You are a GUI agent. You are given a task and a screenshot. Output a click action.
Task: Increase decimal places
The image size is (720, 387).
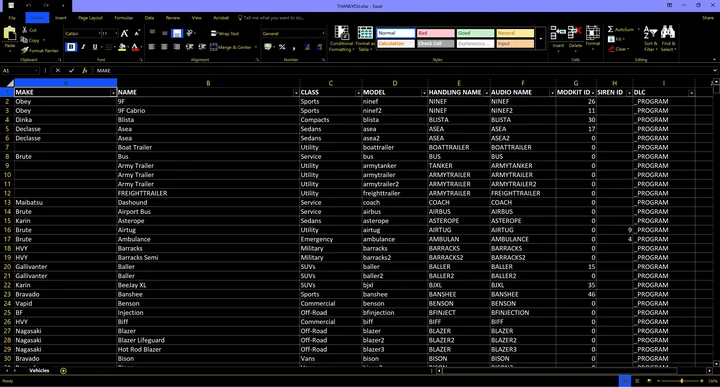click(x=307, y=47)
